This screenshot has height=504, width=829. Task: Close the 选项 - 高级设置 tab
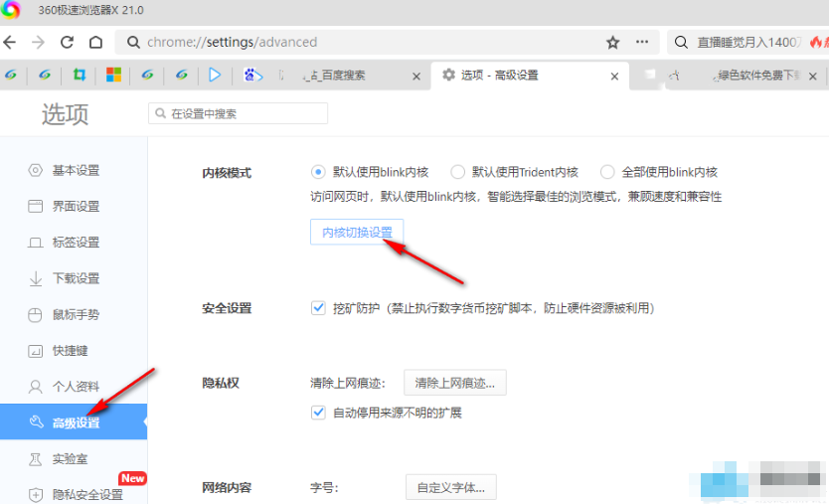[x=614, y=77]
